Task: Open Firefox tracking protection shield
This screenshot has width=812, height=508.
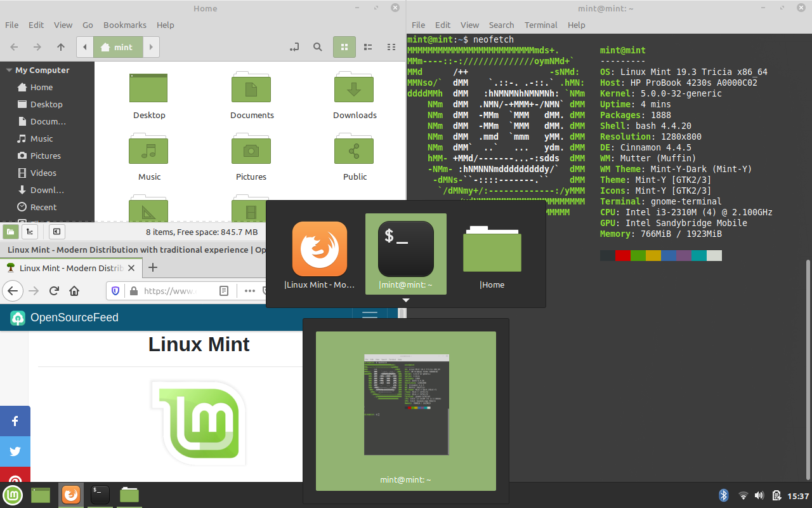Action: (x=115, y=291)
